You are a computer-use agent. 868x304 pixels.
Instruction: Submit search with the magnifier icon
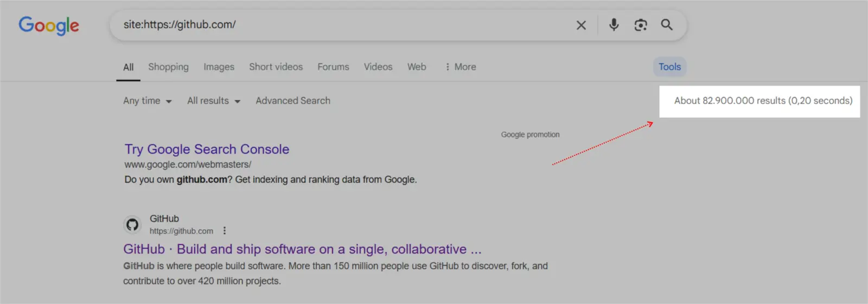click(x=667, y=24)
